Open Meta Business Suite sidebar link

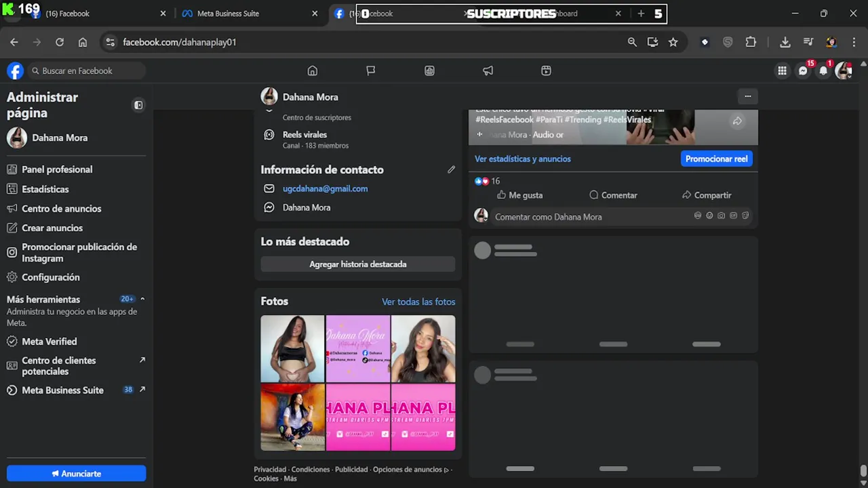coord(76,390)
